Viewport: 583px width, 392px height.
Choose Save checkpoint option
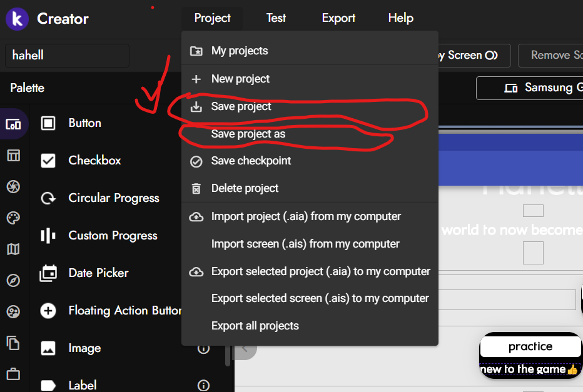(310, 161)
